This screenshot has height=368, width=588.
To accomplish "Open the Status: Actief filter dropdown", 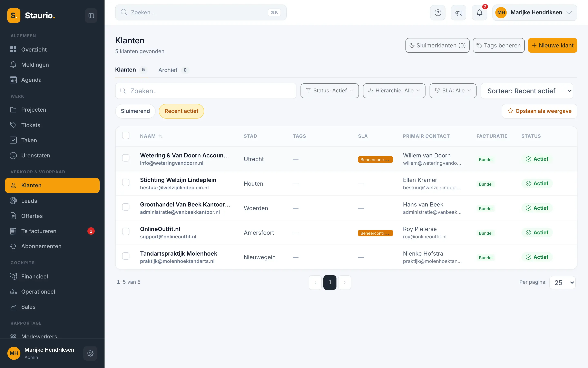I will (330, 91).
